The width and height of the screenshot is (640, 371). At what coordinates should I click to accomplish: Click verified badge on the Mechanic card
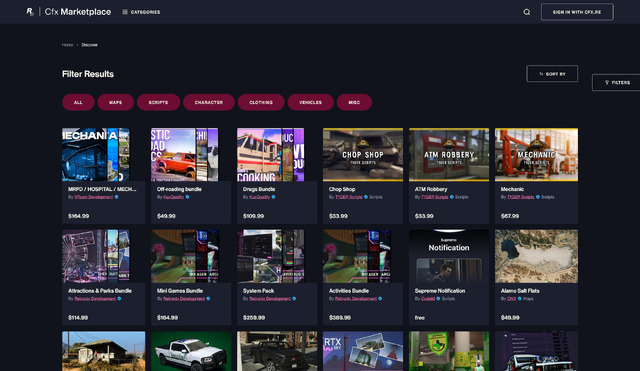coord(538,197)
